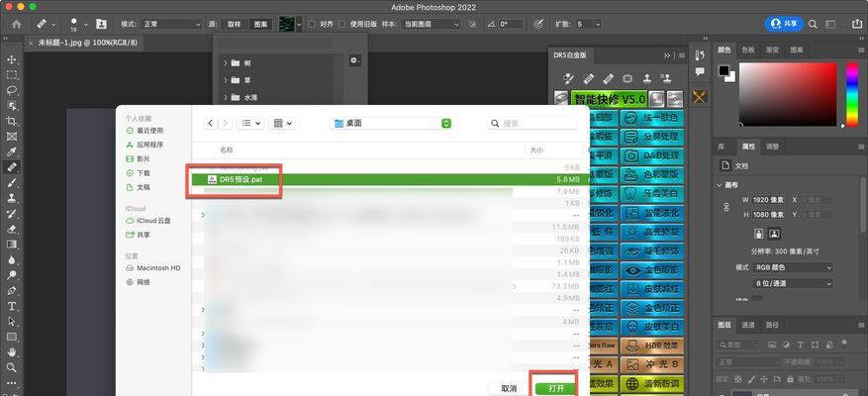Select the Path Selection tool
Image resolution: width=868 pixels, height=396 pixels.
coord(12,321)
